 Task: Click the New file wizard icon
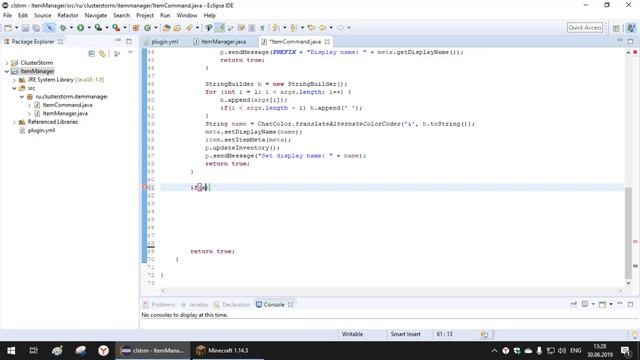(8, 28)
